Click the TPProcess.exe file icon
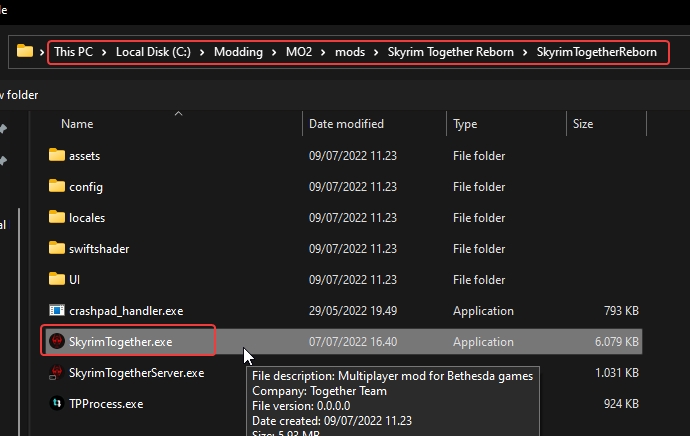This screenshot has height=436, width=690. pyautogui.click(x=57, y=404)
